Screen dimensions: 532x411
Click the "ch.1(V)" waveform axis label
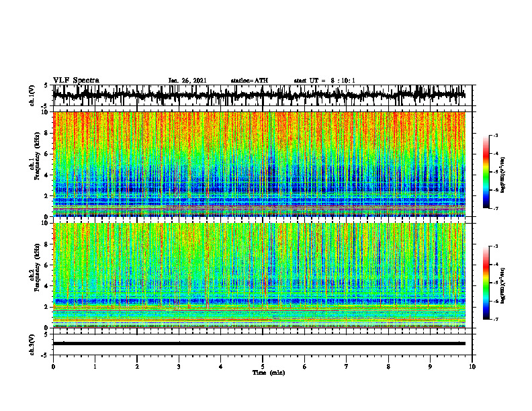(32, 95)
